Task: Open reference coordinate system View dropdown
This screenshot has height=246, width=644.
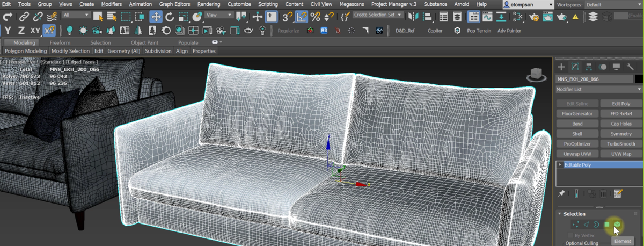Action: [219, 15]
